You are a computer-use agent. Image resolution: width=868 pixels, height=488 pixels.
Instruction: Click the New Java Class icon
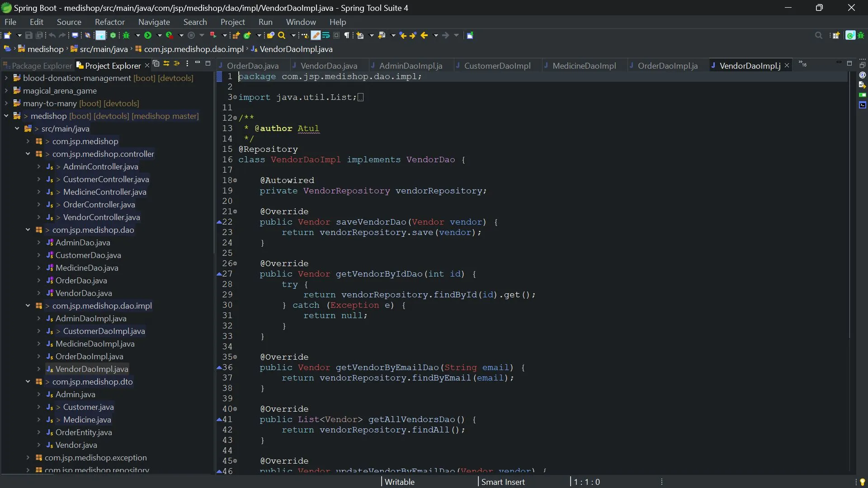coord(247,35)
